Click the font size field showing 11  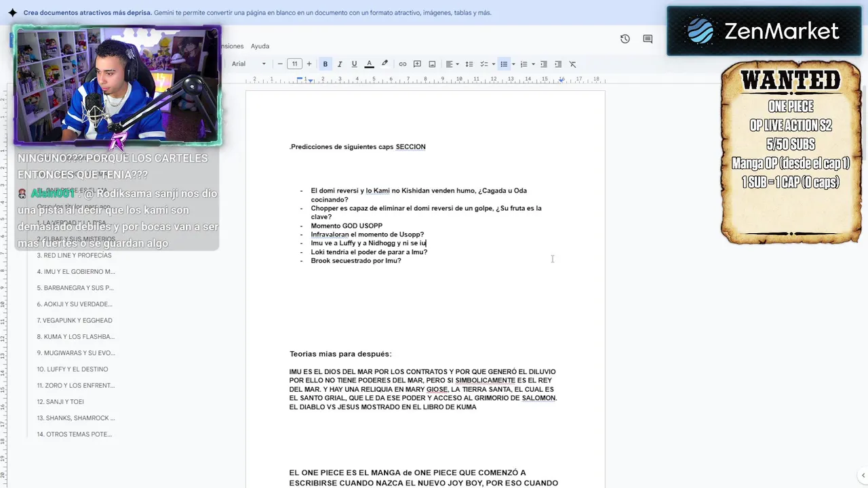point(294,64)
